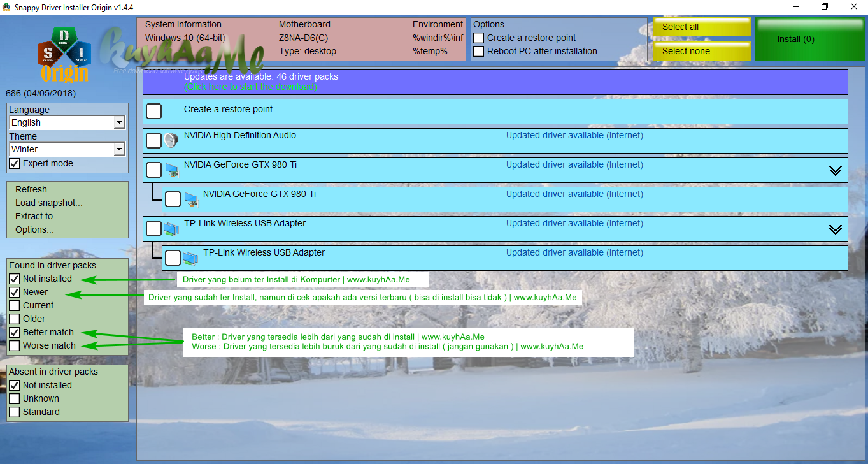Click 'Updated driver available (Internet)' on the nested GTX 980 Ti row

[x=574, y=194]
